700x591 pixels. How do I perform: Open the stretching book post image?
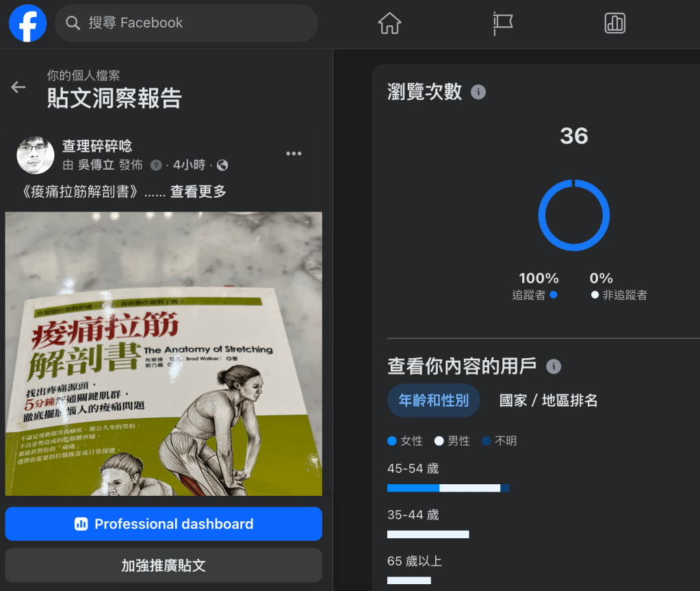(164, 353)
